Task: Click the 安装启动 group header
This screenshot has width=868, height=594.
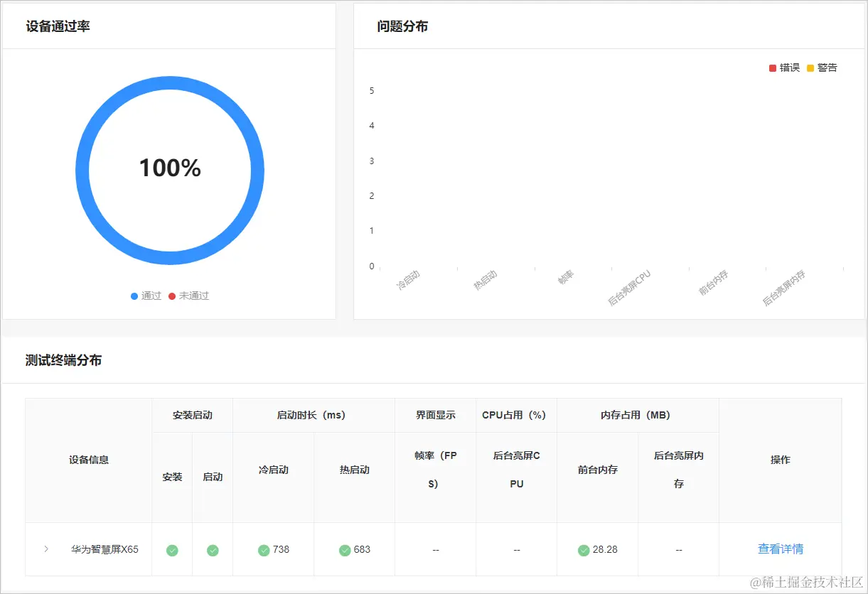Action: point(193,415)
